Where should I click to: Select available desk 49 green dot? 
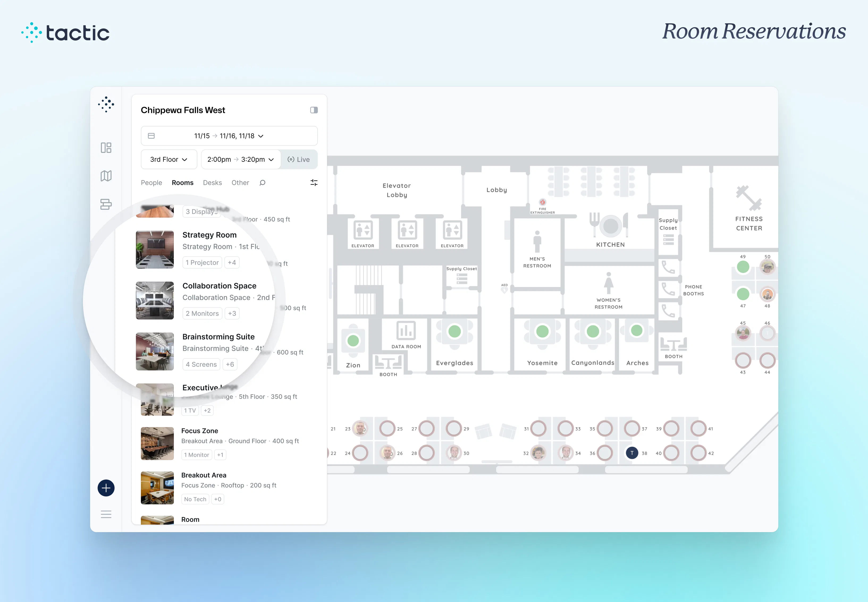coord(743,267)
